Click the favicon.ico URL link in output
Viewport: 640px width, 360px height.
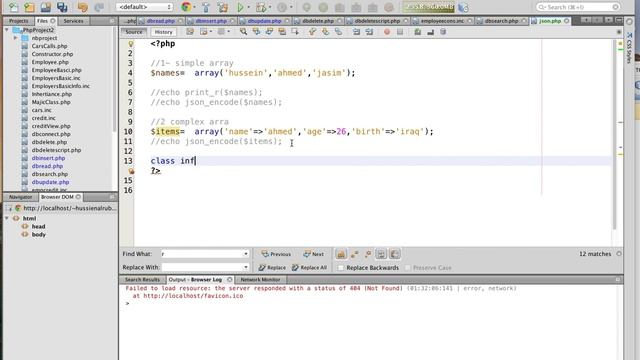coord(193,296)
